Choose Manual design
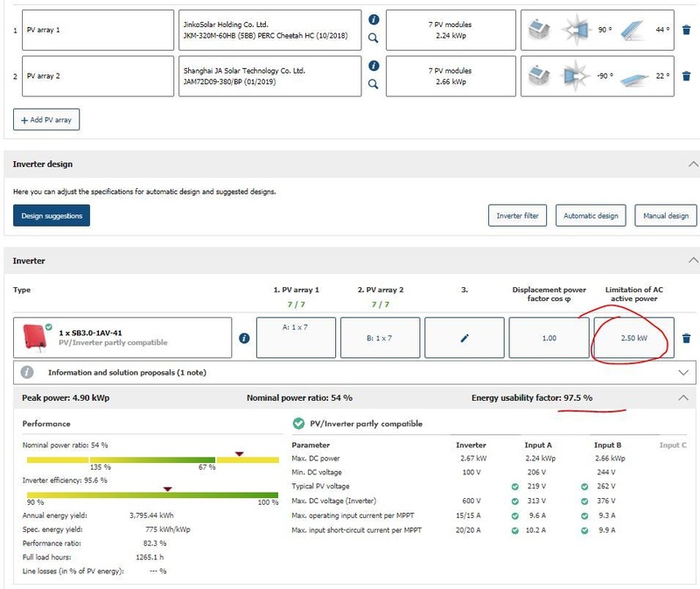This screenshot has height=589, width=700. click(666, 215)
